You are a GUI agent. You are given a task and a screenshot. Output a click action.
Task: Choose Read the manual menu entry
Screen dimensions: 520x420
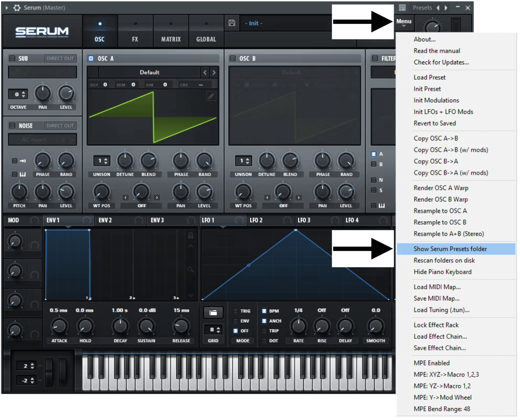click(x=437, y=51)
